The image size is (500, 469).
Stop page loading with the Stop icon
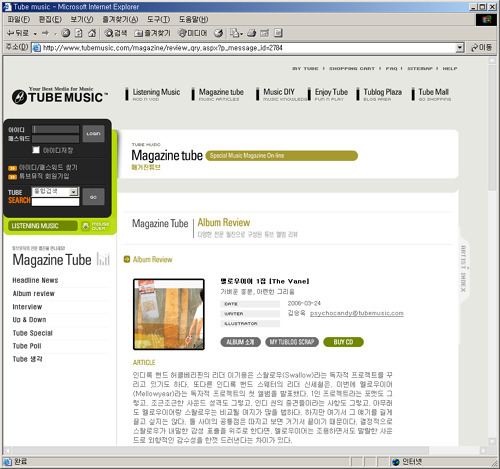(x=66, y=33)
